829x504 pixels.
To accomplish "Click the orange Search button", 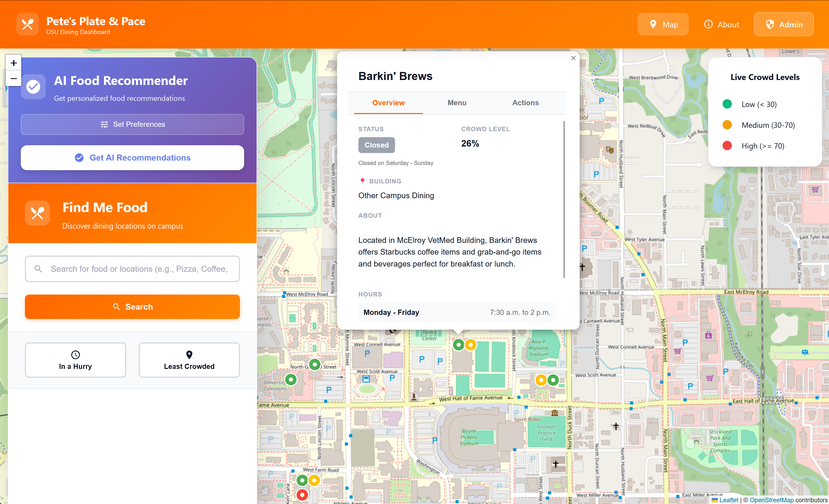I will click(x=132, y=307).
